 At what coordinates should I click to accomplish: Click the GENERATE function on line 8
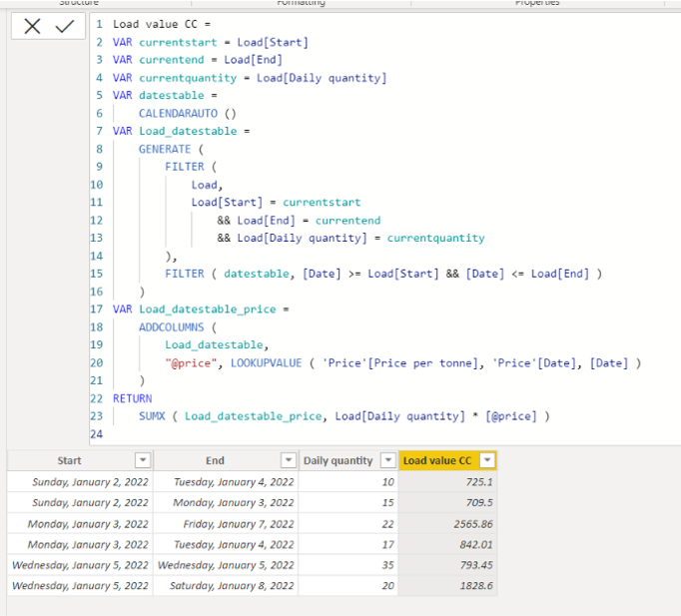(x=165, y=149)
